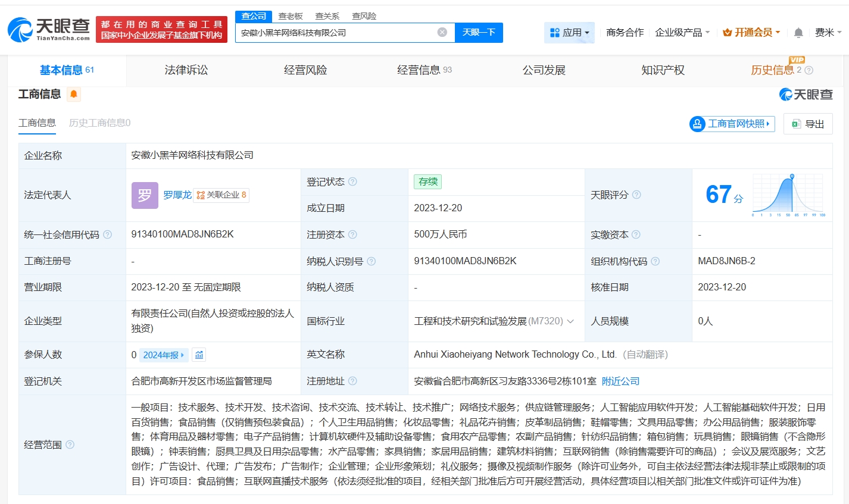Export data with the 导出 button
Screen dimensions: 849x504
pyautogui.click(x=808, y=124)
